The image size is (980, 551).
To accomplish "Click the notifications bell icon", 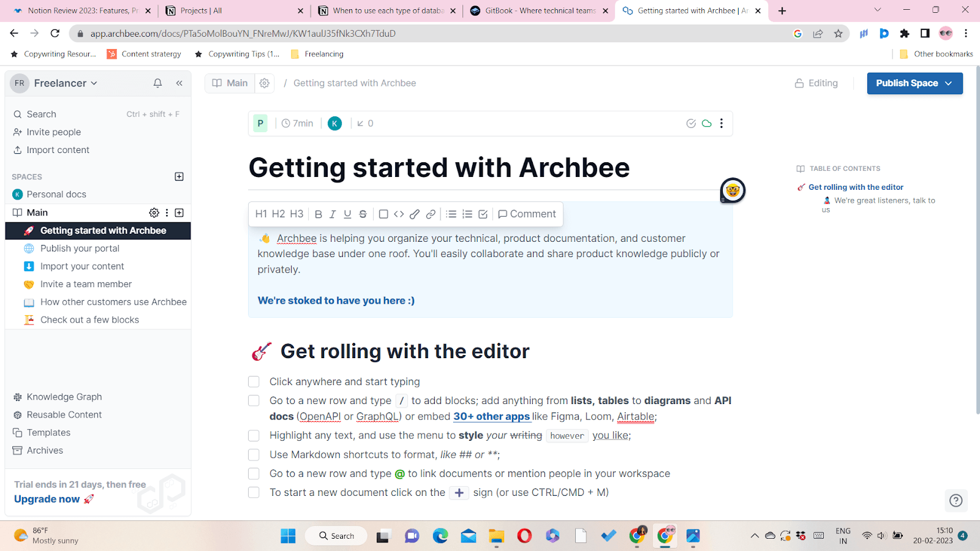I will (x=157, y=83).
